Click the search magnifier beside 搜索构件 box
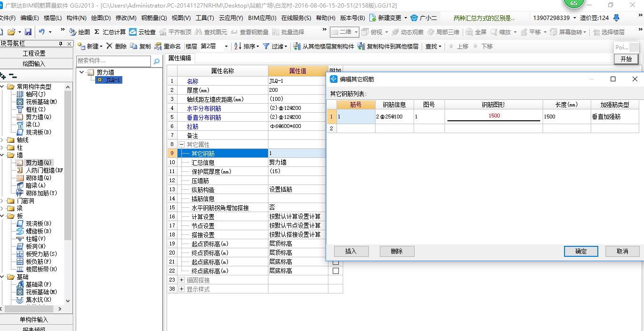The width and height of the screenshot is (644, 331). point(156,61)
